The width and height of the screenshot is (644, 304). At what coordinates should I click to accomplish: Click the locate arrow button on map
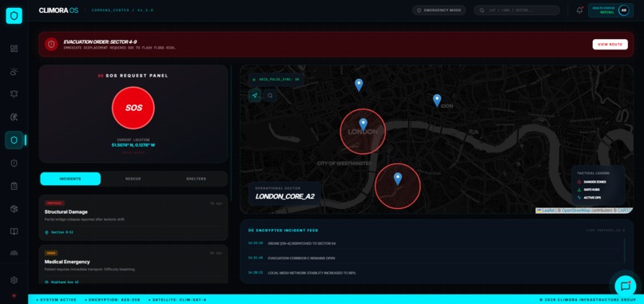(255, 96)
